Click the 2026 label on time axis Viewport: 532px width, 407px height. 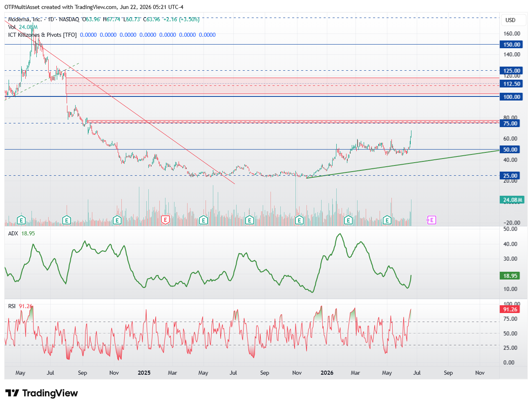pyautogui.click(x=327, y=373)
